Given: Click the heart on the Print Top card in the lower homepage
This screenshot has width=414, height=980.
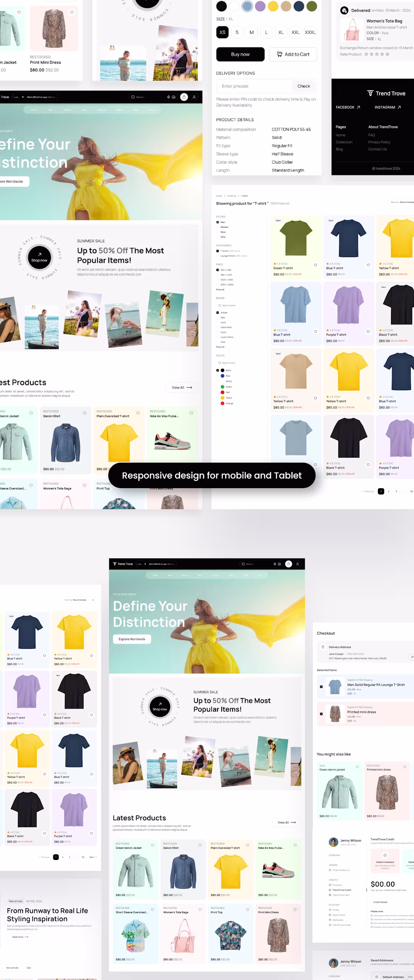Looking at the screenshot, I should 247,910.
